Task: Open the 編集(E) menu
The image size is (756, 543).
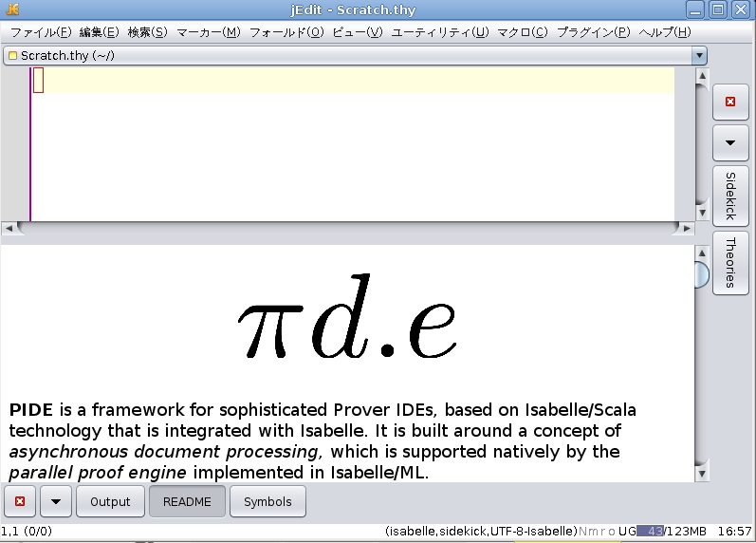Action: pos(99,32)
